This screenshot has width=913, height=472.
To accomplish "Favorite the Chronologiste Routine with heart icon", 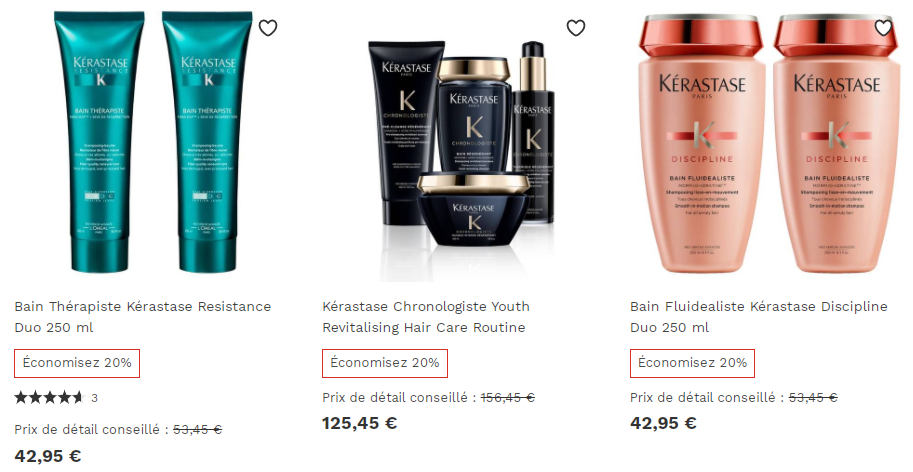I will [x=576, y=28].
